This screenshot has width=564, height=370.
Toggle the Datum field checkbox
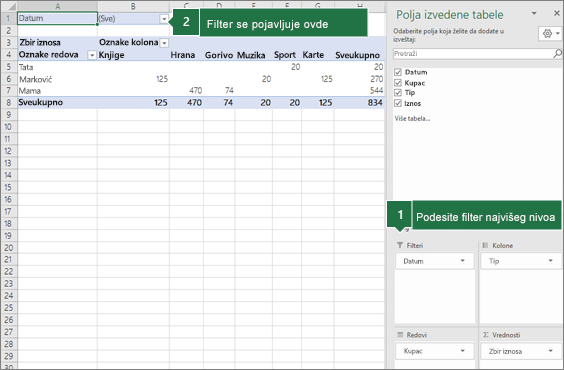[x=397, y=72]
